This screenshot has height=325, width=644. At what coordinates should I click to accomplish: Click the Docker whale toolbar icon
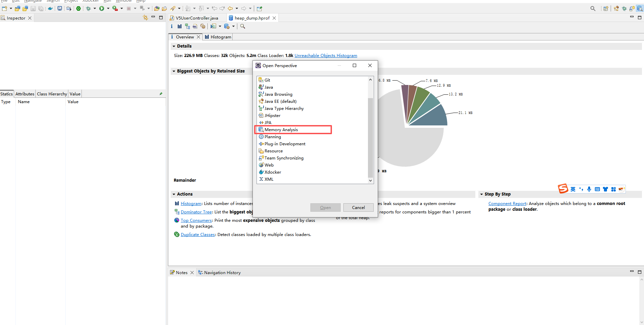tap(50, 8)
